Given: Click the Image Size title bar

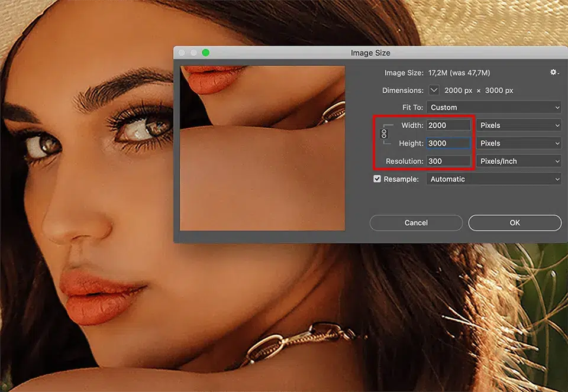Looking at the screenshot, I should (x=370, y=53).
